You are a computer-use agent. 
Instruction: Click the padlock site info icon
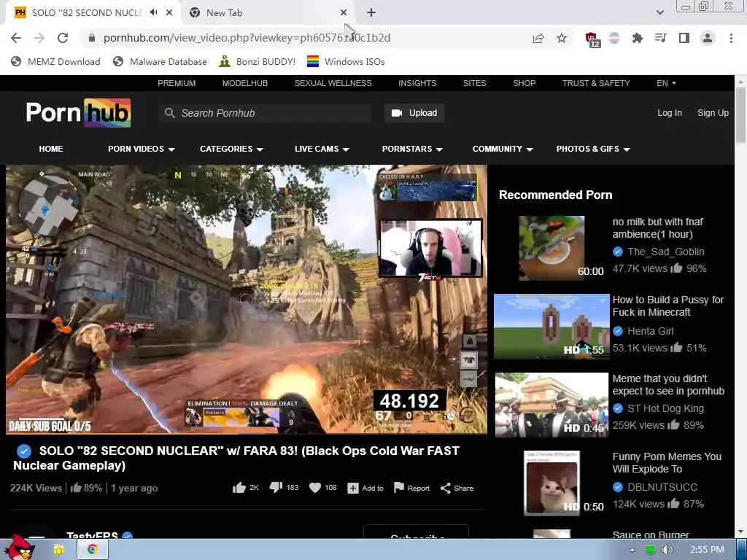pyautogui.click(x=92, y=38)
